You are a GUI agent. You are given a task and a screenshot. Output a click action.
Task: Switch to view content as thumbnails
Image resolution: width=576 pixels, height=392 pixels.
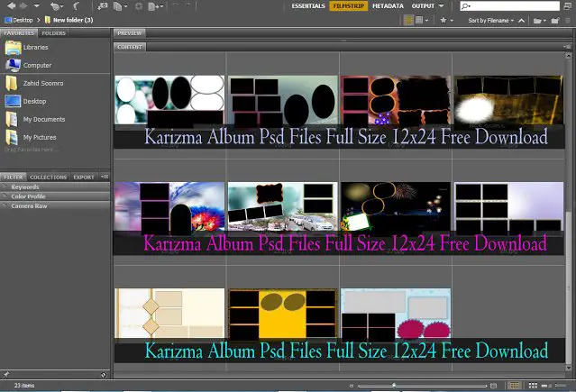coord(533,386)
